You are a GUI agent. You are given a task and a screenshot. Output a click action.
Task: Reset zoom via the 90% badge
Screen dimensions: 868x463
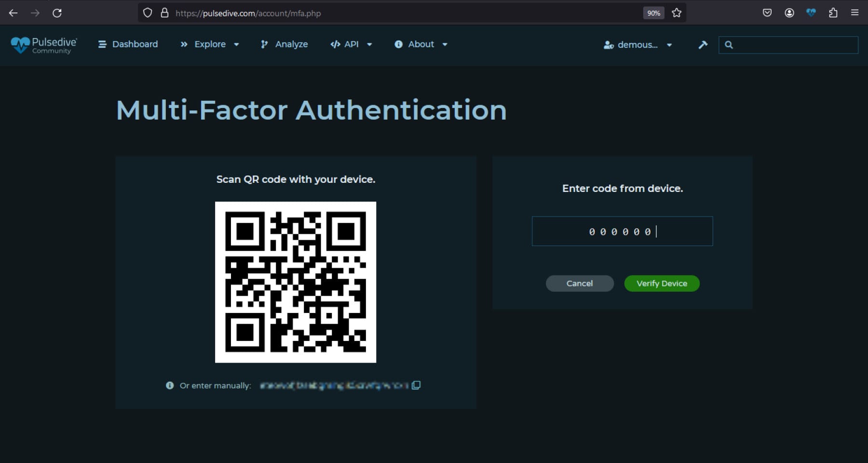click(x=653, y=13)
